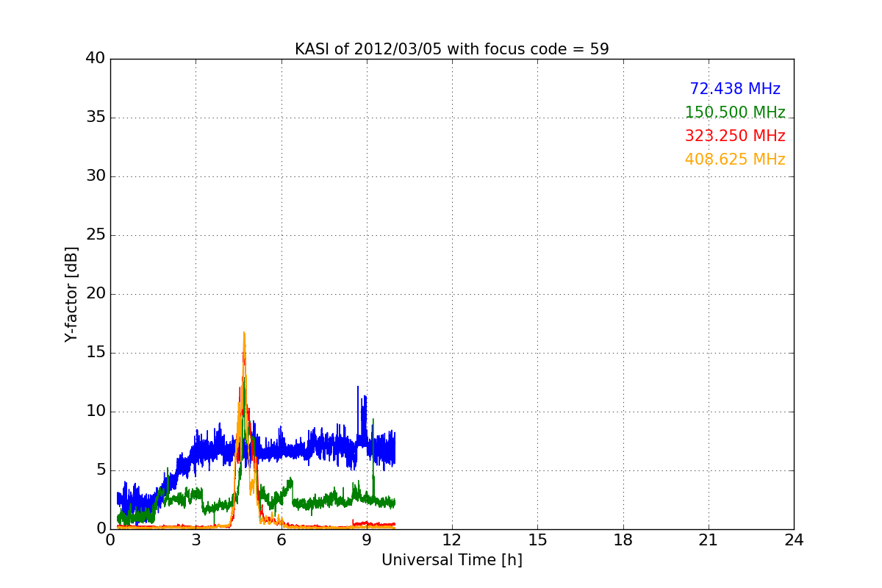
Task: Select the red 323.250 MHz legend label
Action: 735,136
